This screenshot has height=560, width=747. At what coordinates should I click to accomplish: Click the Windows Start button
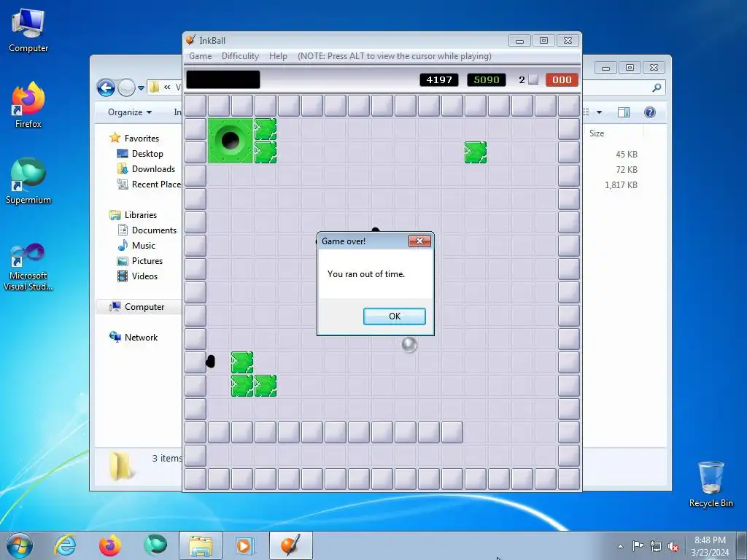[19, 545]
